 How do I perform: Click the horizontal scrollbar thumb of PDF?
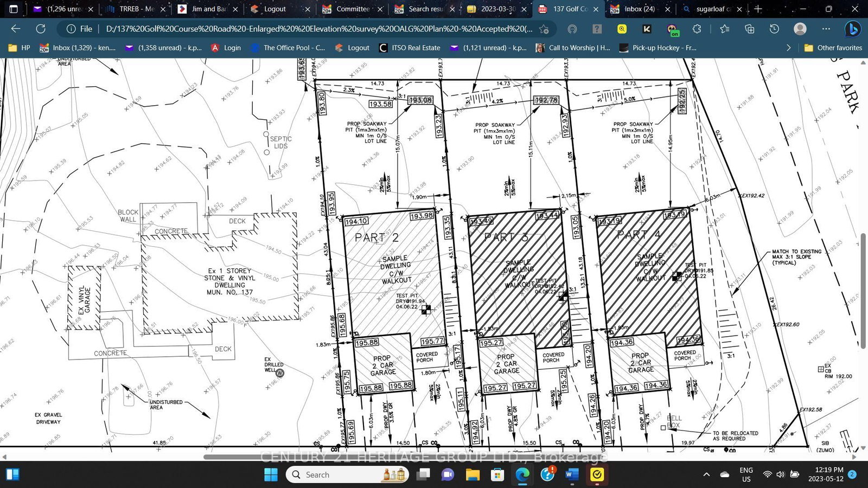tap(406, 457)
